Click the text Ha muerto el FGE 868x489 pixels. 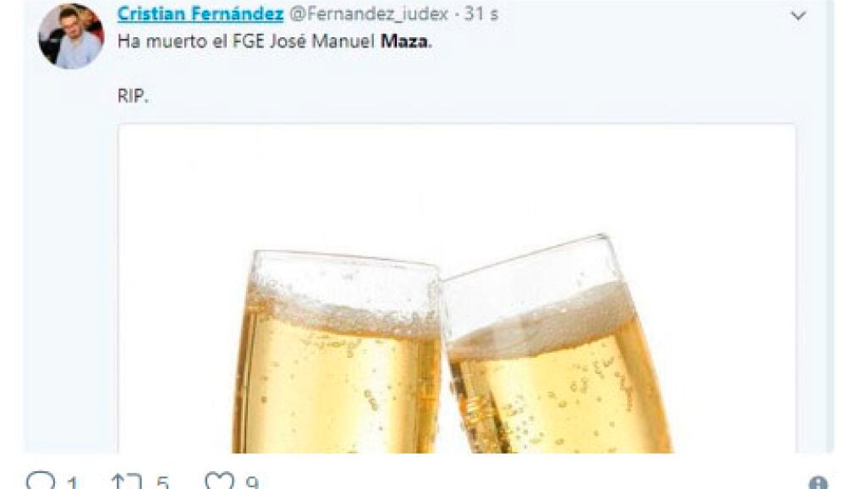tap(191, 41)
